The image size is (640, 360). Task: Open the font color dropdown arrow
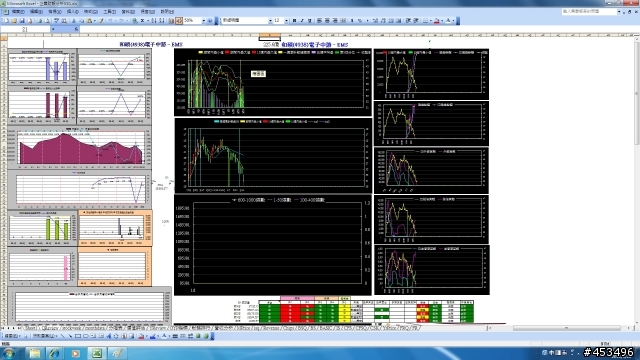[453, 20]
